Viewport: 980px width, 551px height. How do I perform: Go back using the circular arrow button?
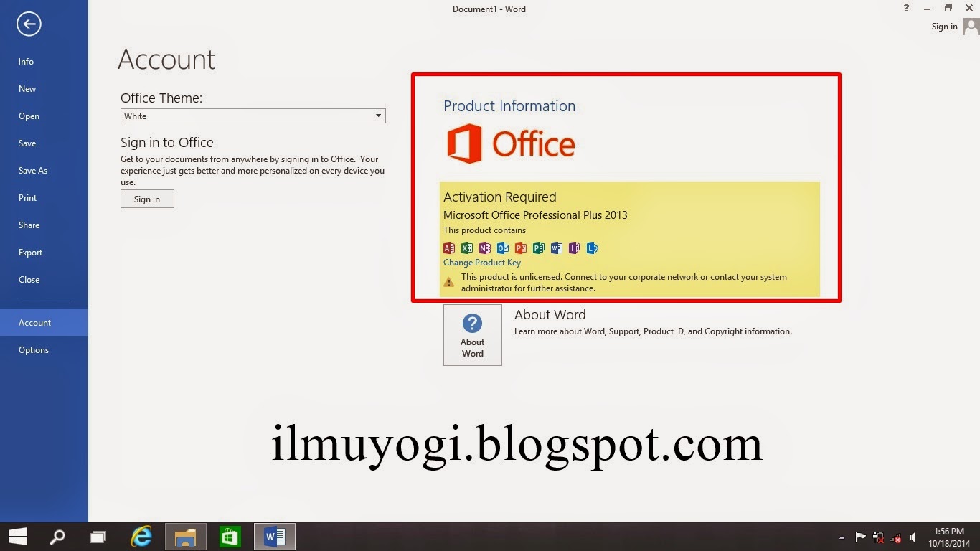pyautogui.click(x=29, y=24)
